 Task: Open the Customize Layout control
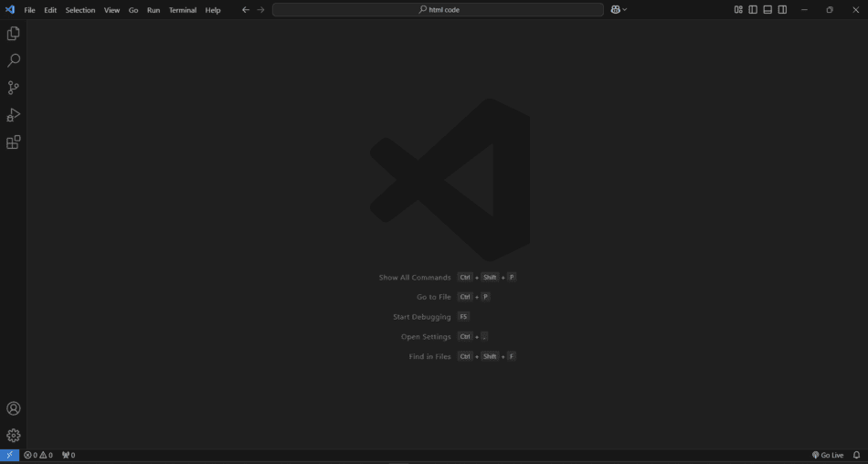coord(738,9)
